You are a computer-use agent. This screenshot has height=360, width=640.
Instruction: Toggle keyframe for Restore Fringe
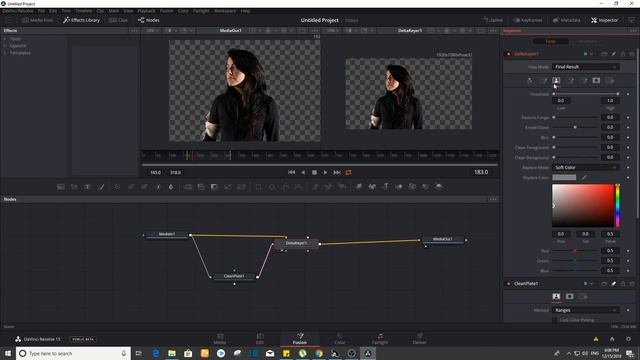[x=628, y=118]
